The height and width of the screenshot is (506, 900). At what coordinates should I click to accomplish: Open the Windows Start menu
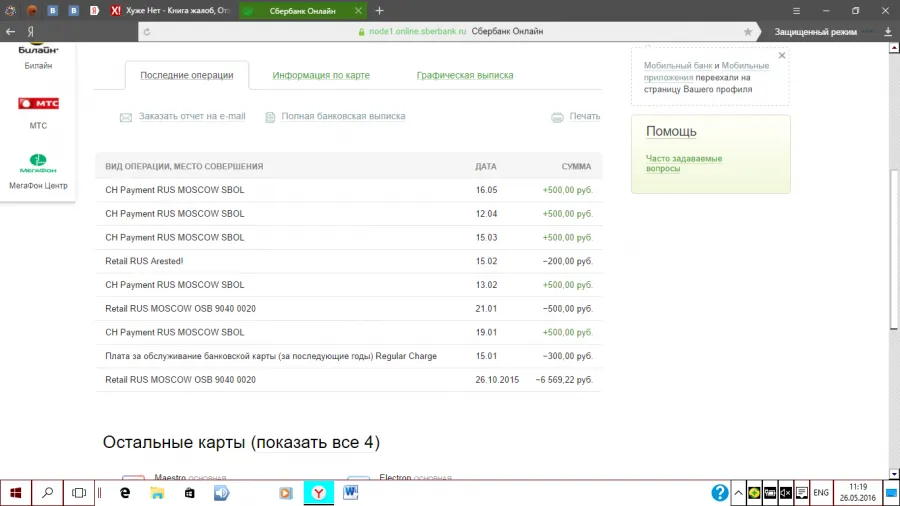(x=15, y=493)
